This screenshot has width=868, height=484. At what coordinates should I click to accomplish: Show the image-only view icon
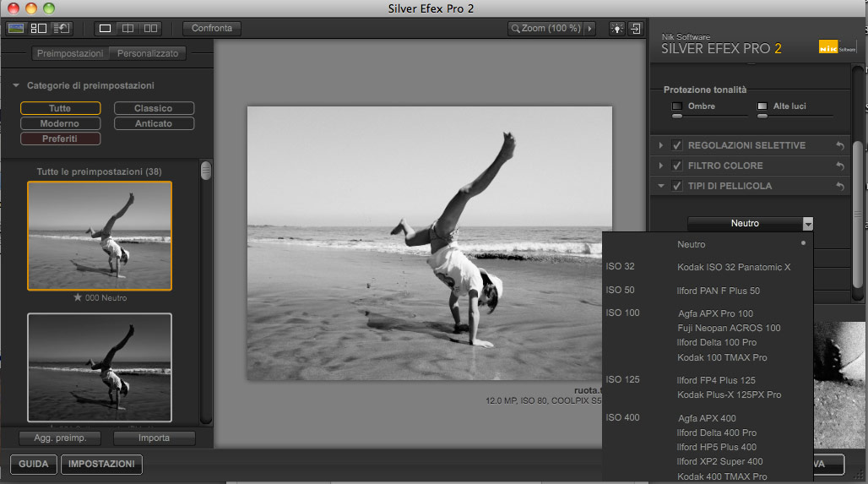click(x=16, y=28)
